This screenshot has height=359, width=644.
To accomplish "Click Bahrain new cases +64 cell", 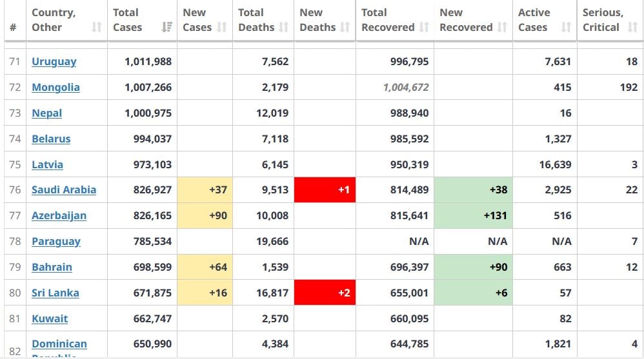I will pyautogui.click(x=205, y=267).
